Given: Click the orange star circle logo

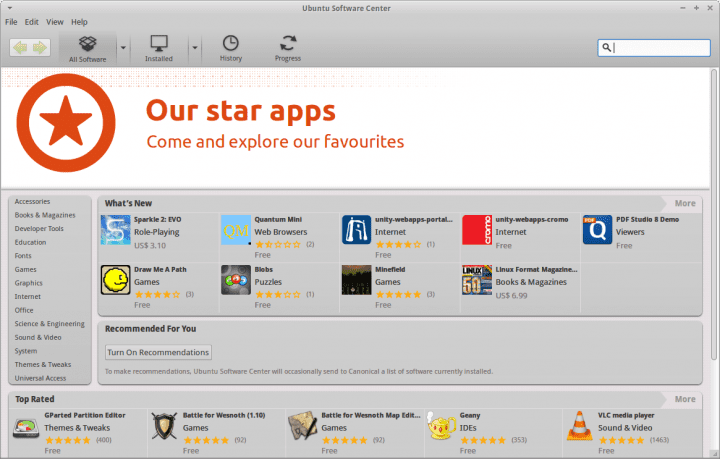Looking at the screenshot, I should [66, 123].
